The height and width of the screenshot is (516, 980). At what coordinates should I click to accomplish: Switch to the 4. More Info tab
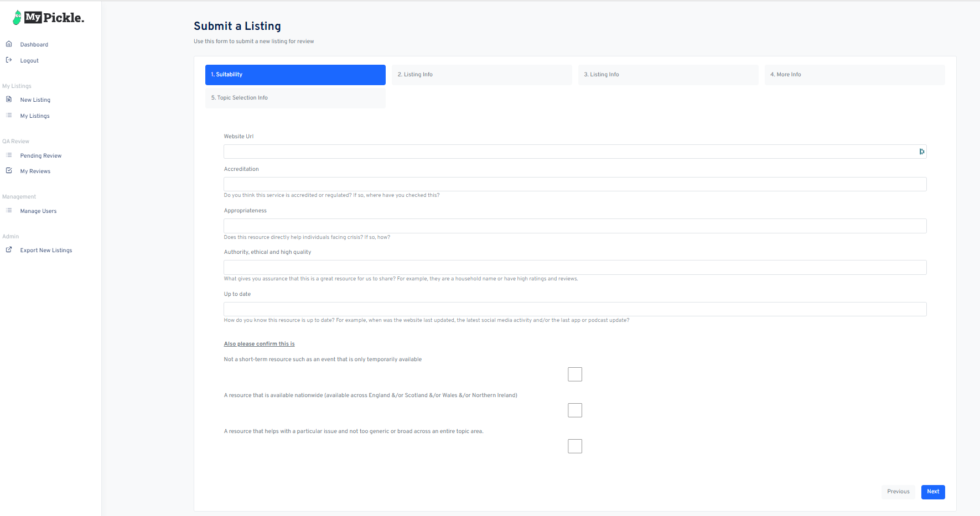tap(854, 75)
